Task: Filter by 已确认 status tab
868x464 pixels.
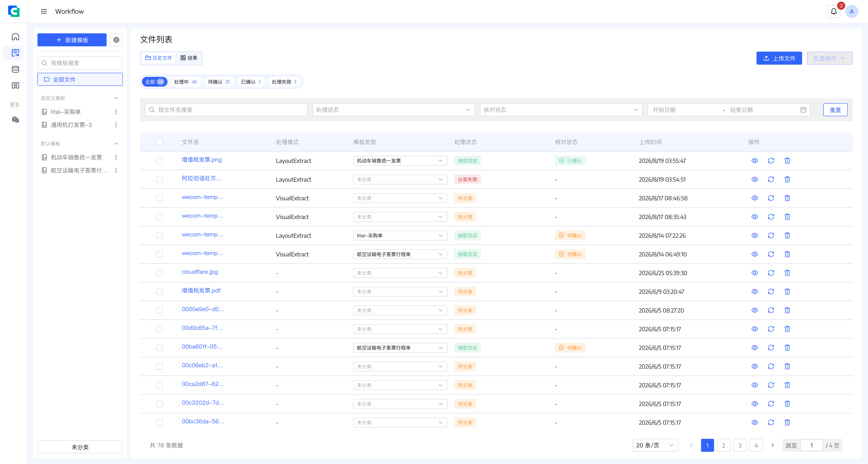Action: pos(251,82)
